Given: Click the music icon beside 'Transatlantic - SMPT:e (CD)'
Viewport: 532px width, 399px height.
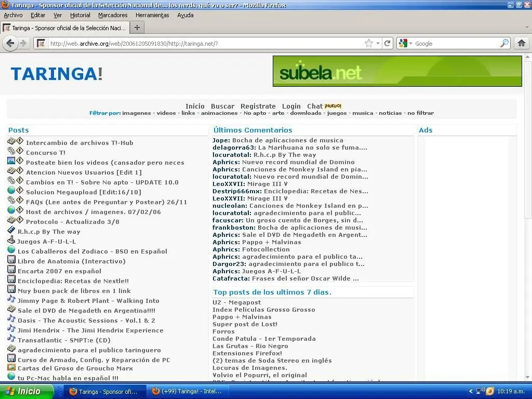Looking at the screenshot, I should (11, 338).
